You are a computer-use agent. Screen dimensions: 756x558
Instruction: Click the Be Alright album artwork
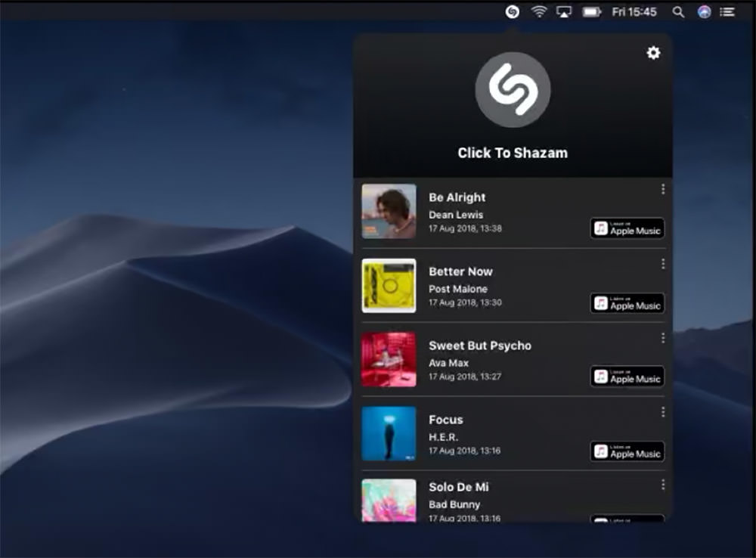pos(389,211)
